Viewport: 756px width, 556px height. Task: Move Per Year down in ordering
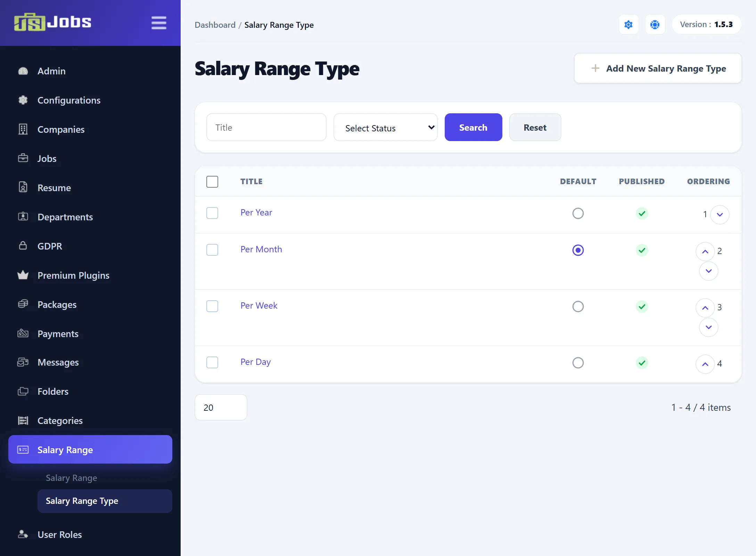pyautogui.click(x=720, y=215)
